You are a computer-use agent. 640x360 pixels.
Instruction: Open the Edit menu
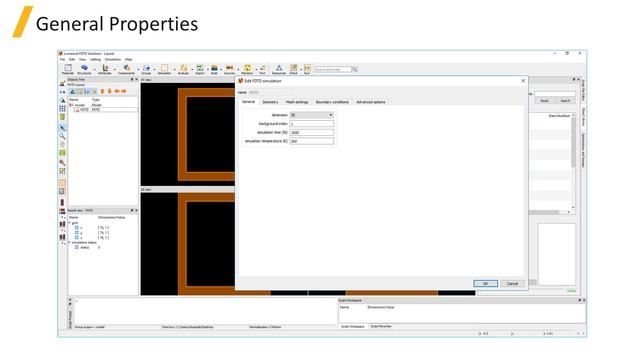pyautogui.click(x=71, y=60)
